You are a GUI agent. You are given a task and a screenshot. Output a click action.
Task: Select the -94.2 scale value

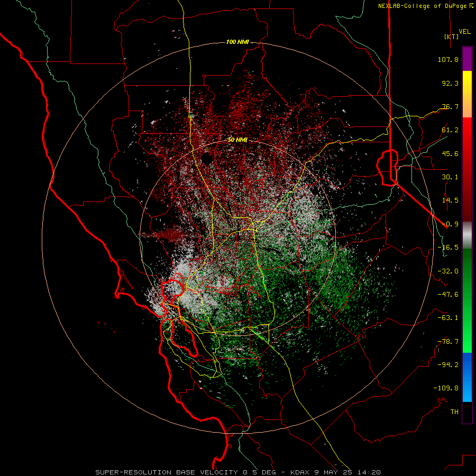pos(448,364)
